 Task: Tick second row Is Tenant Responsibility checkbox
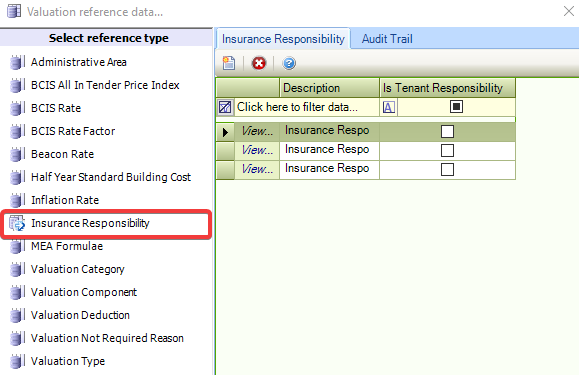click(447, 151)
